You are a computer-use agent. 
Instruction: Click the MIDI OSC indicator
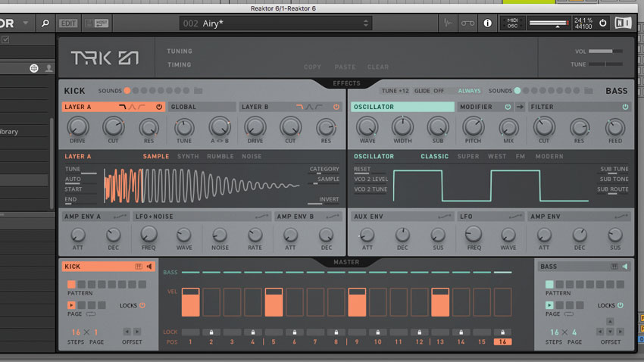point(512,23)
